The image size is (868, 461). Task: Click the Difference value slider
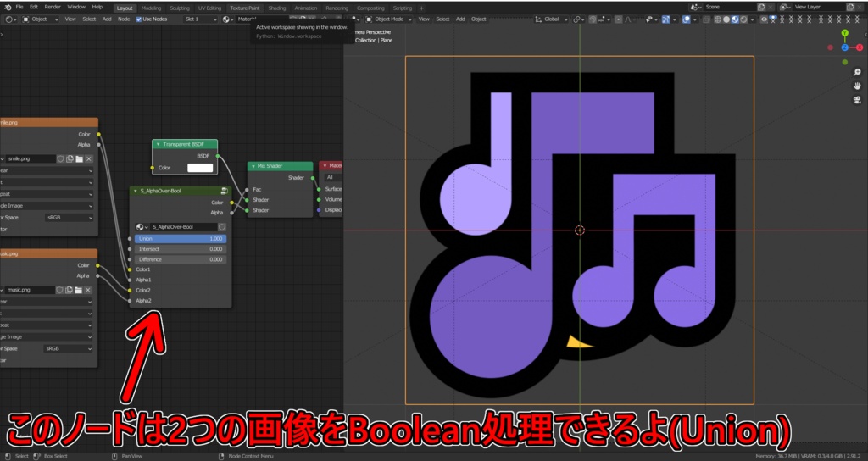(181, 259)
